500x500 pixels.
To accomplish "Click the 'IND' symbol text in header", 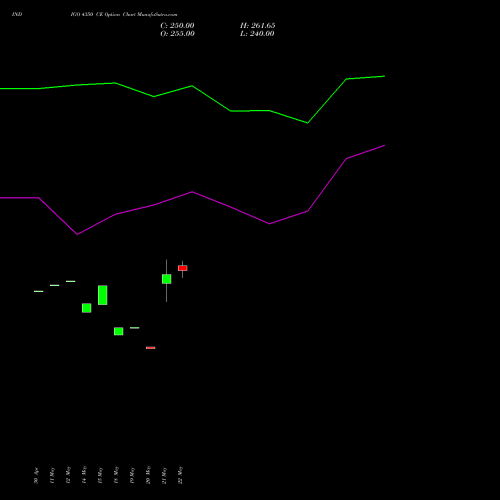I will [x=17, y=14].
